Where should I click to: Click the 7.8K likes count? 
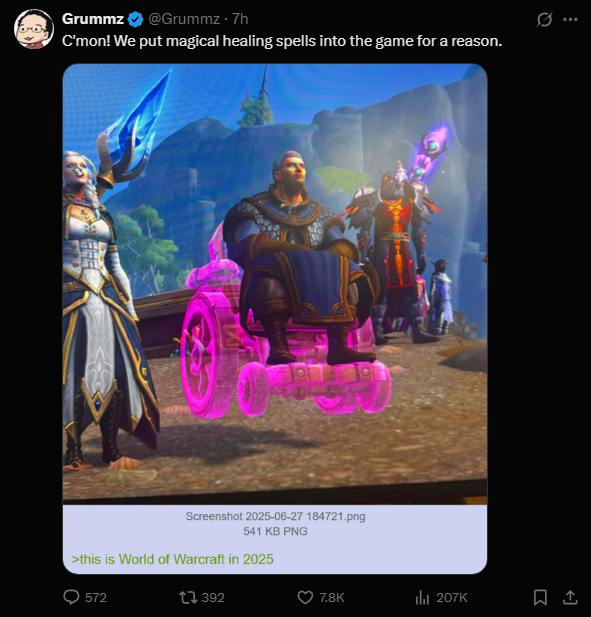[x=332, y=598]
